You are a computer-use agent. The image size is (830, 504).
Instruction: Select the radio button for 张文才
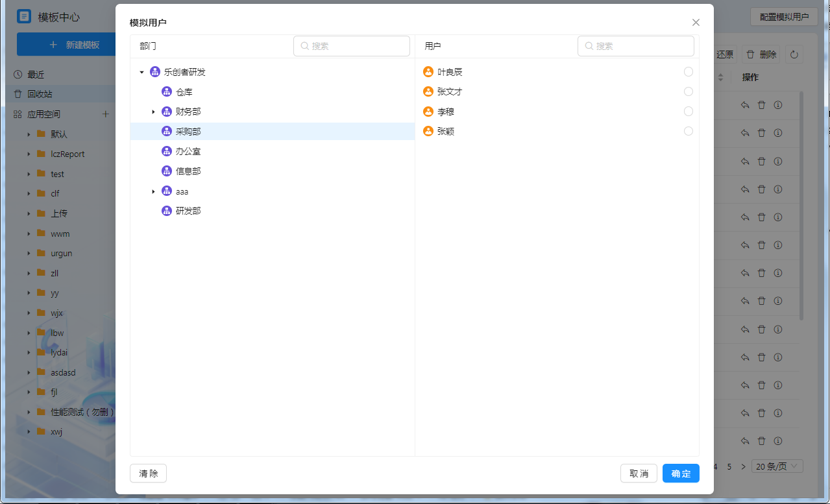tap(689, 91)
